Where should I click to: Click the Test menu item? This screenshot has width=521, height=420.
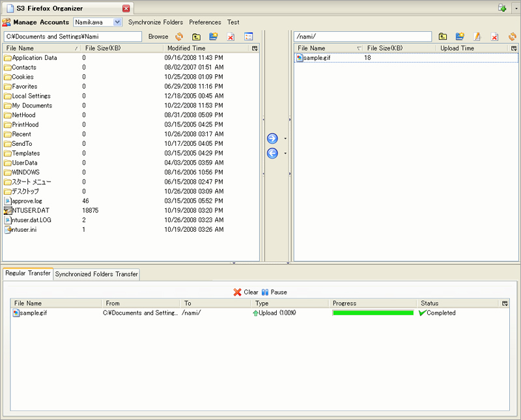(x=233, y=22)
